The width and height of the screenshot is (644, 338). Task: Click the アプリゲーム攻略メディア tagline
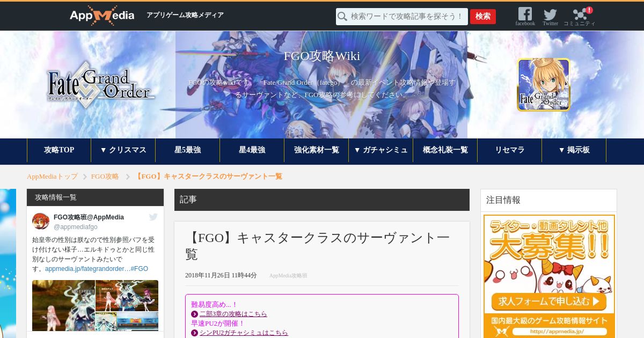pos(185,16)
